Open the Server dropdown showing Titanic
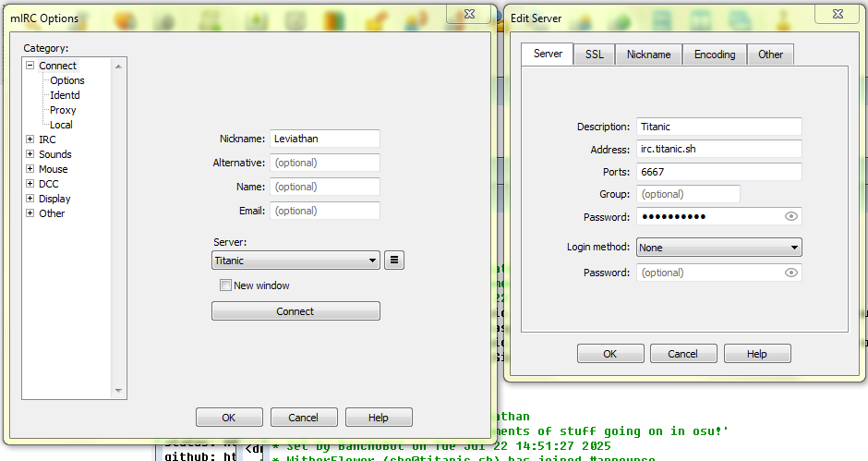Image resolution: width=868 pixels, height=461 pixels. coord(295,261)
